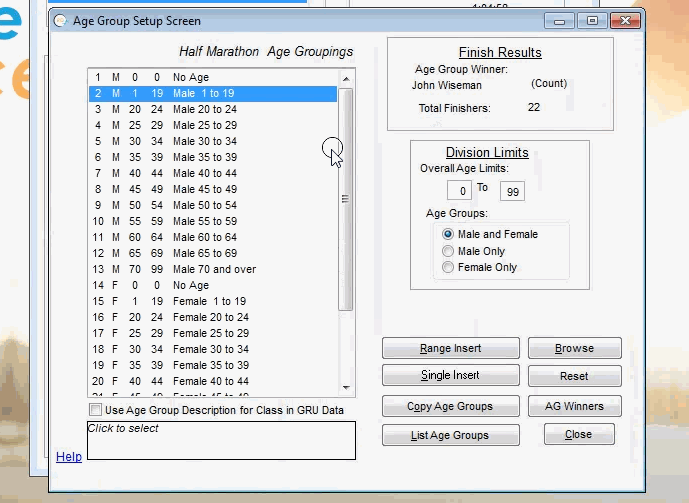
Task: Click the Total Finishers count 22
Action: click(534, 107)
